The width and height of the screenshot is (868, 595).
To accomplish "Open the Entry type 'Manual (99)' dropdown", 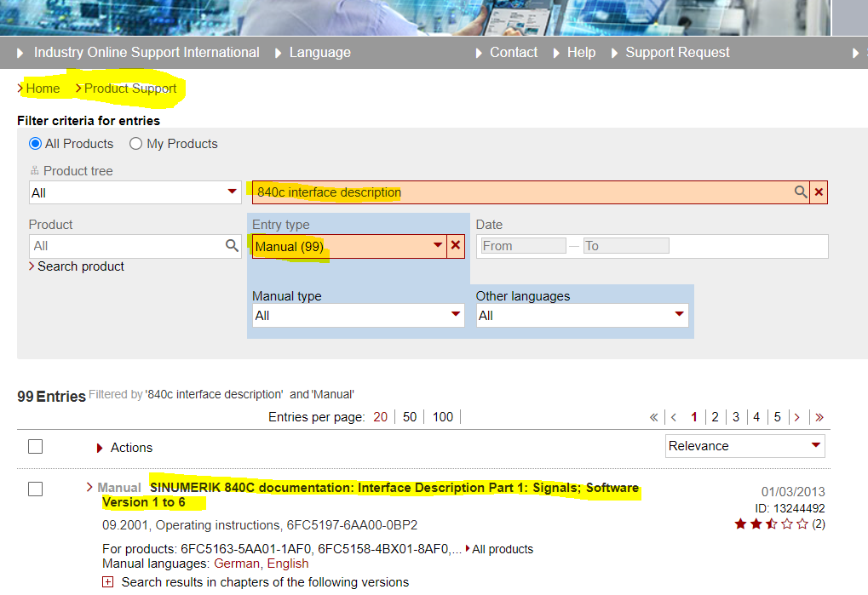I will click(x=349, y=246).
